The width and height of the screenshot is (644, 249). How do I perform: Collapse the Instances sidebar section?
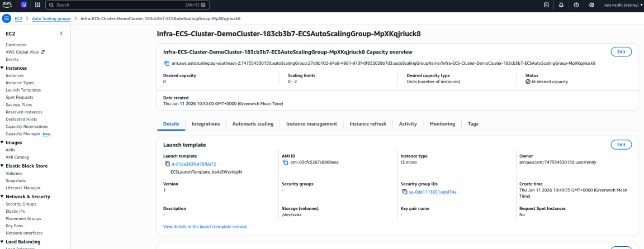pyautogui.click(x=2, y=68)
